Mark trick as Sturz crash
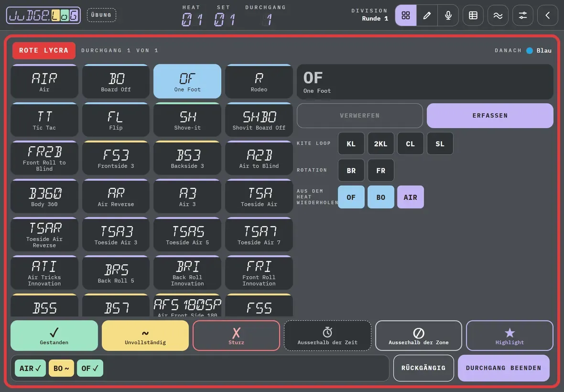The image size is (564, 392). (x=236, y=336)
